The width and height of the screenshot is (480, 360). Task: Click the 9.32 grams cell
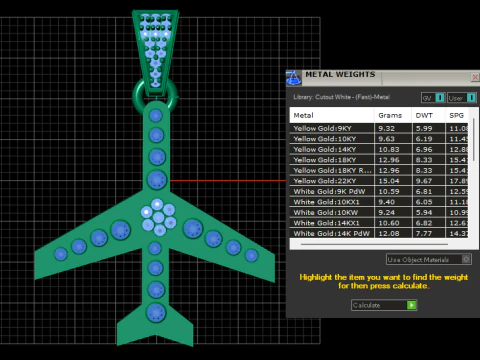393,128
